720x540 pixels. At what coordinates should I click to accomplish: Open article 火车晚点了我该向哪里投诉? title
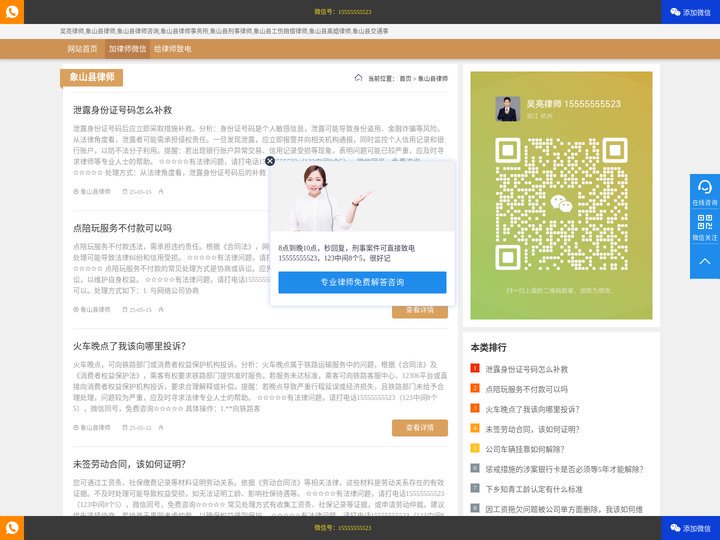(129, 346)
